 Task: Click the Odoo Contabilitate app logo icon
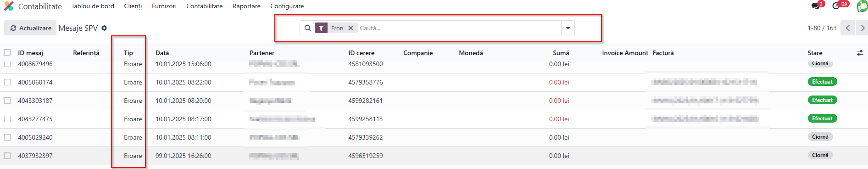[x=9, y=6]
